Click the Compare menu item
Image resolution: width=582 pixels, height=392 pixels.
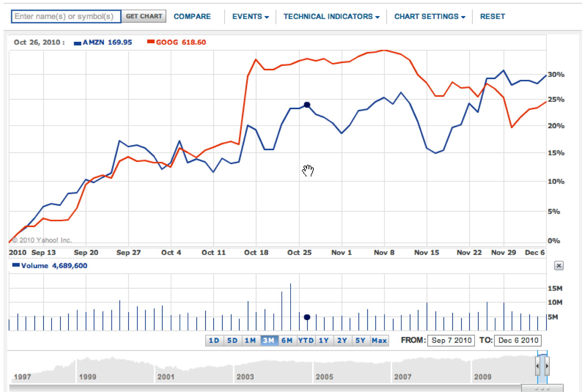click(x=192, y=17)
